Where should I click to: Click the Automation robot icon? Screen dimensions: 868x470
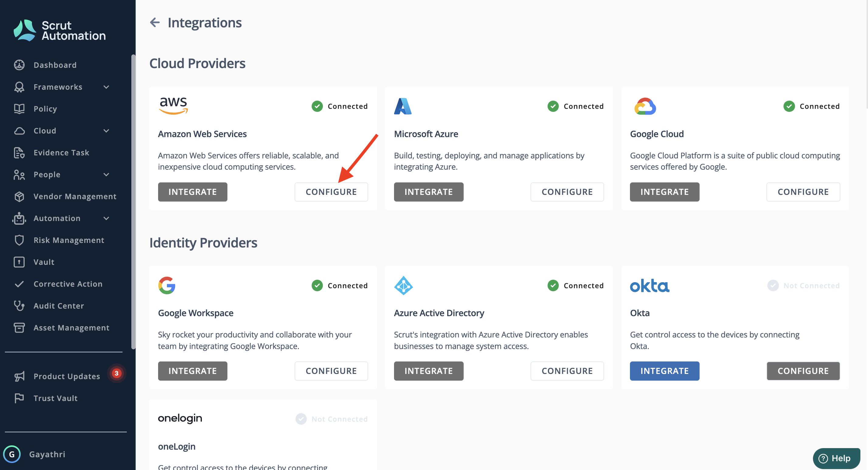[19, 218]
